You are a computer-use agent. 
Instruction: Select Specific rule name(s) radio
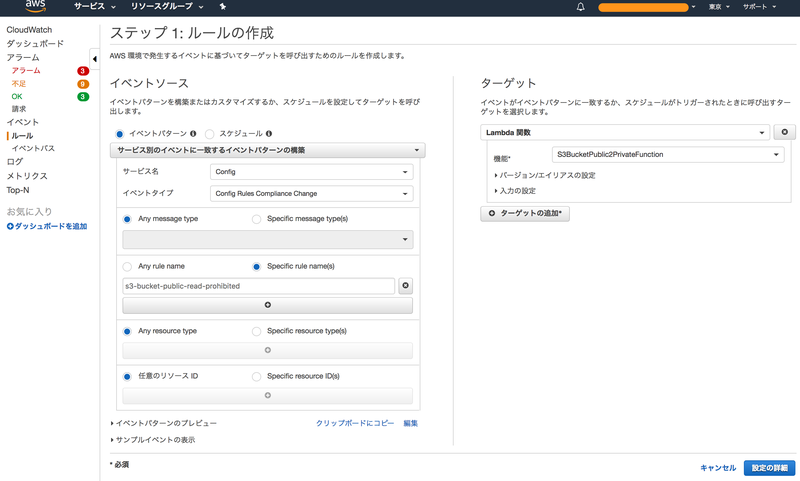(x=256, y=267)
